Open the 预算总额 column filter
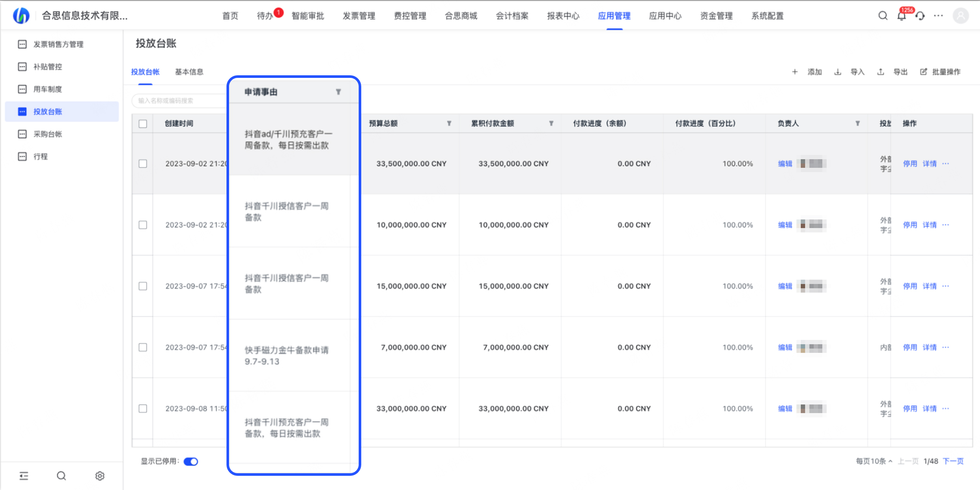The height and width of the screenshot is (490, 980). coord(449,123)
